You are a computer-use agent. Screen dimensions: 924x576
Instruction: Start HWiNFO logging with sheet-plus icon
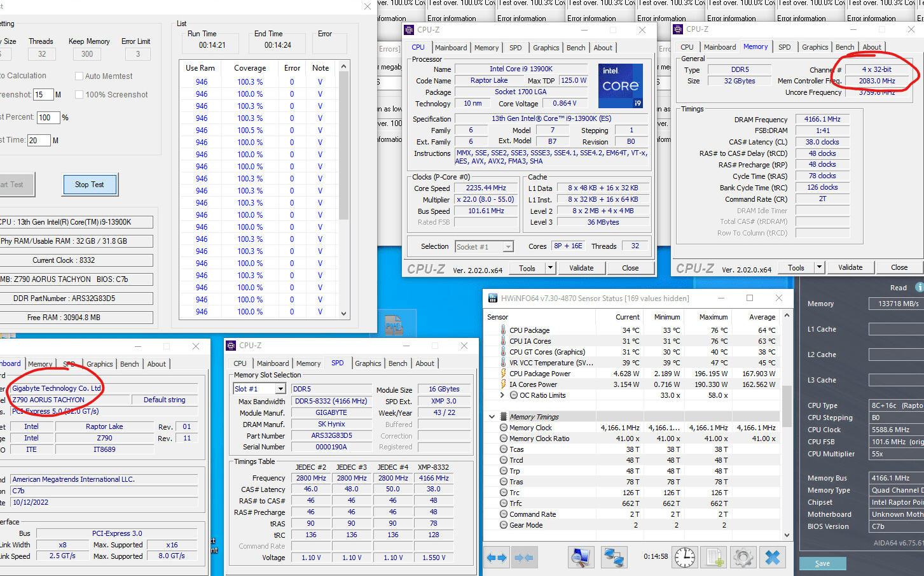click(x=714, y=558)
